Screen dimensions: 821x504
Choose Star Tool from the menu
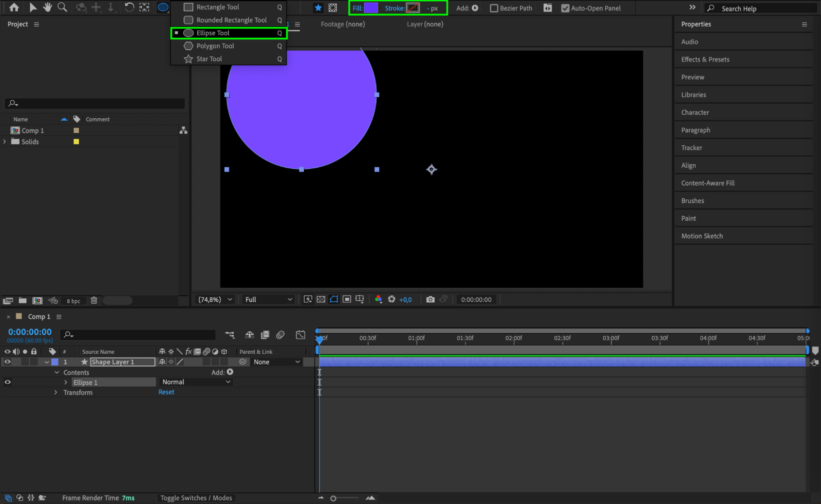[x=209, y=59]
